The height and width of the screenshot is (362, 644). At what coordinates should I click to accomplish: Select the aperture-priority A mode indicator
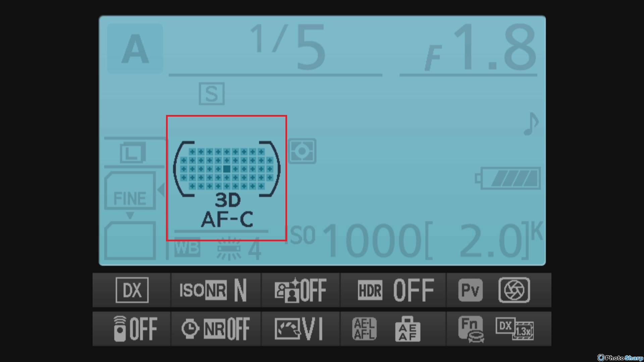pos(135,49)
